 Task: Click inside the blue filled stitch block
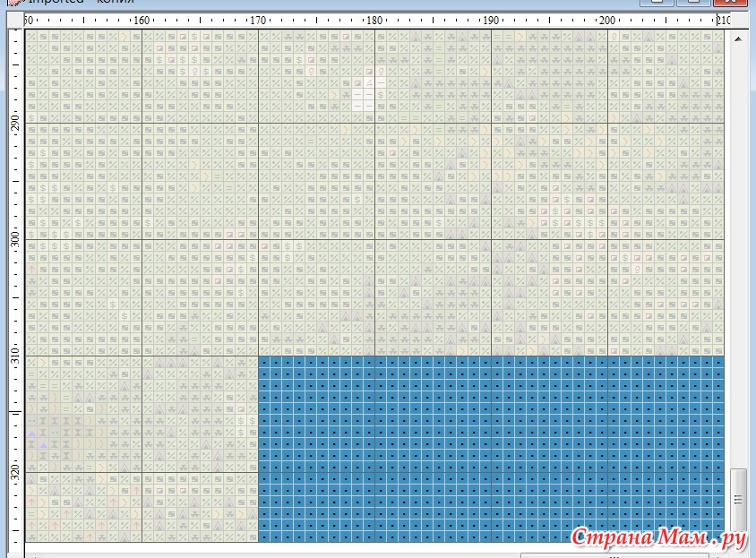click(491, 449)
